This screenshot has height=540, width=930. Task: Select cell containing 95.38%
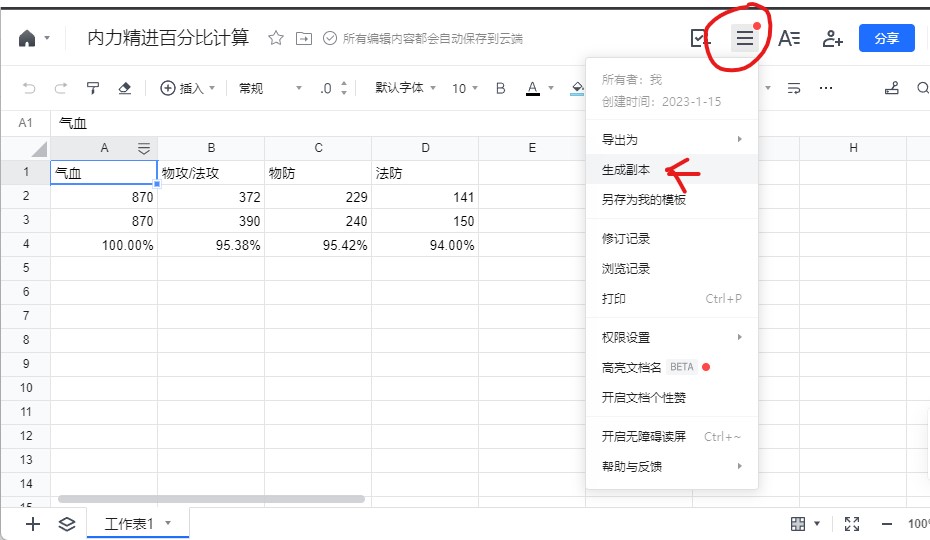pyautogui.click(x=211, y=244)
